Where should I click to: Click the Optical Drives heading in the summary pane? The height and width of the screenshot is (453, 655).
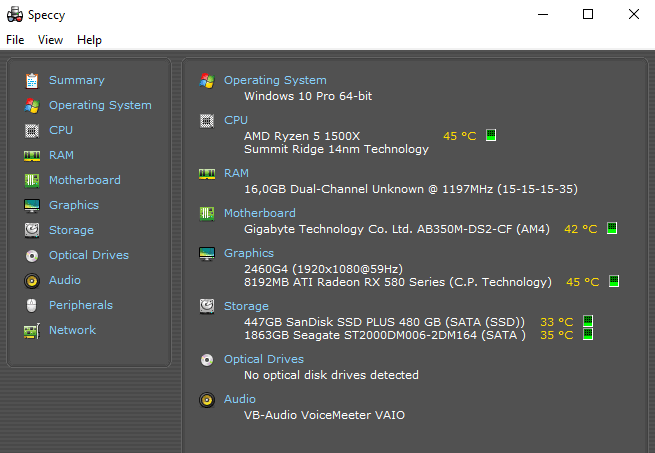pos(264,359)
